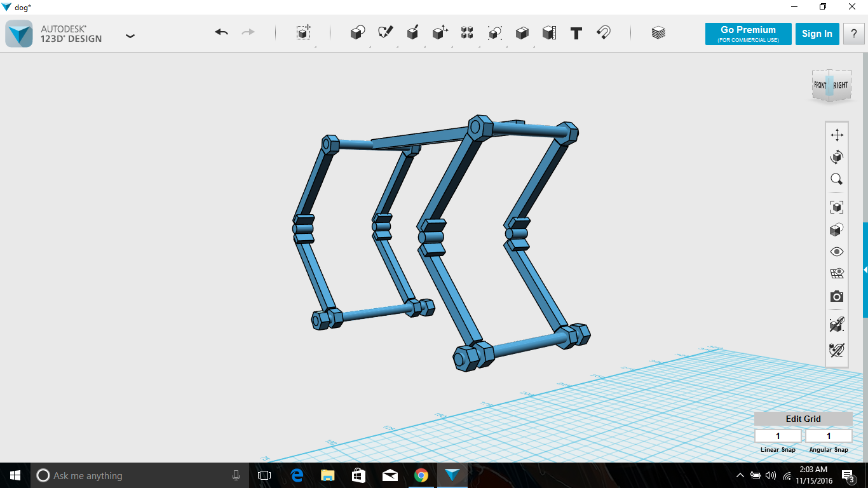The image size is (868, 488).
Task: Show hidden system tray icons
Action: pyautogui.click(x=740, y=475)
